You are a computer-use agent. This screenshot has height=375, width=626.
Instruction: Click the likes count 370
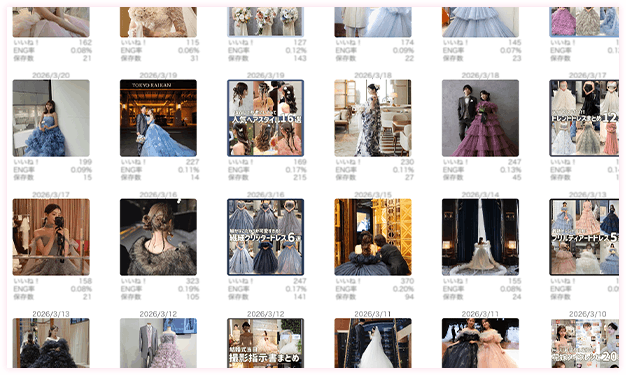pyautogui.click(x=407, y=281)
